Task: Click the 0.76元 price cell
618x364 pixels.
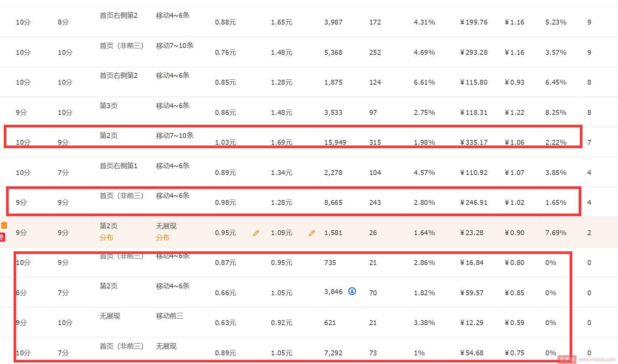Action: pyautogui.click(x=225, y=52)
